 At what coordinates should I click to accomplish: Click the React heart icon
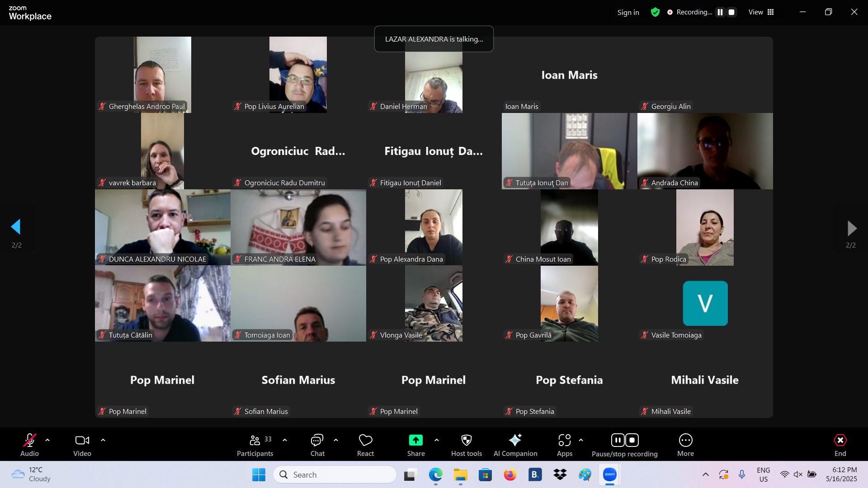click(365, 445)
